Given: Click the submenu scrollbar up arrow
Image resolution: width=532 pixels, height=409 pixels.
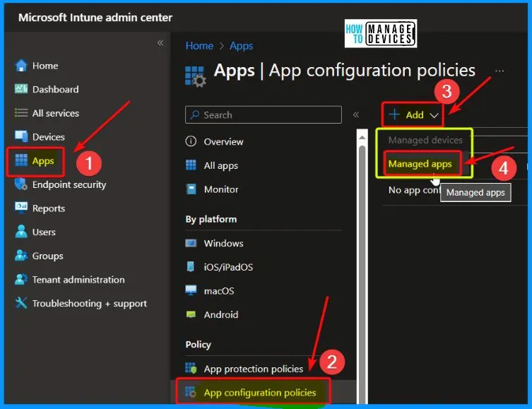Looking at the screenshot, I should coord(362,138).
